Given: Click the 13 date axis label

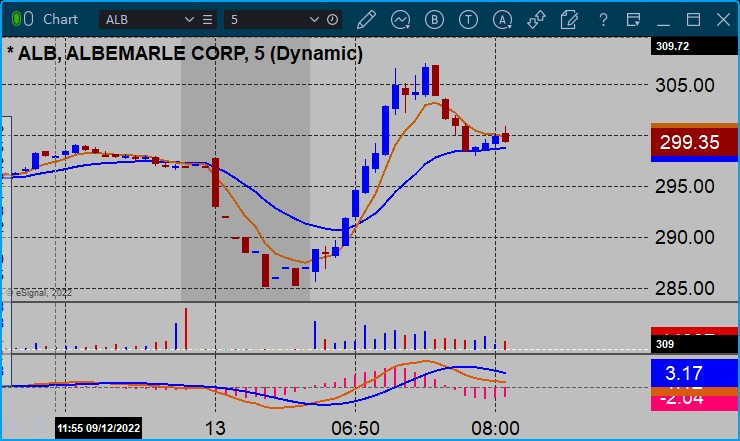Looking at the screenshot, I should coord(215,429).
